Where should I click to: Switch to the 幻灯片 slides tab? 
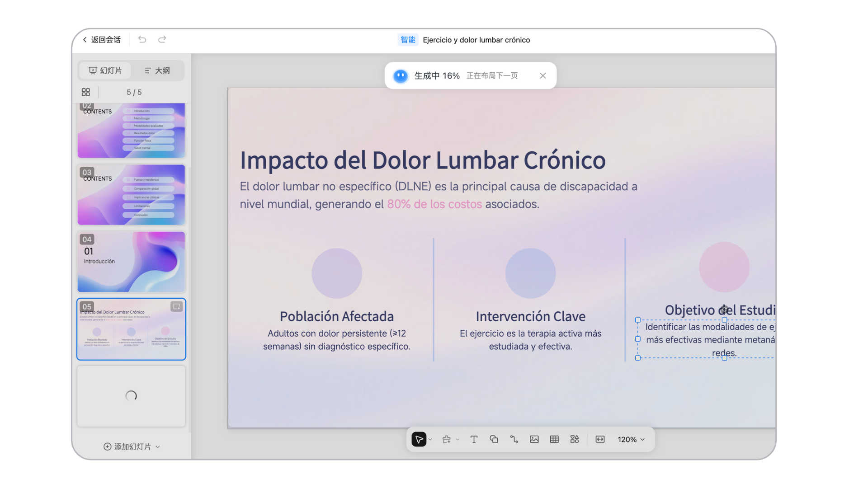pyautogui.click(x=105, y=70)
